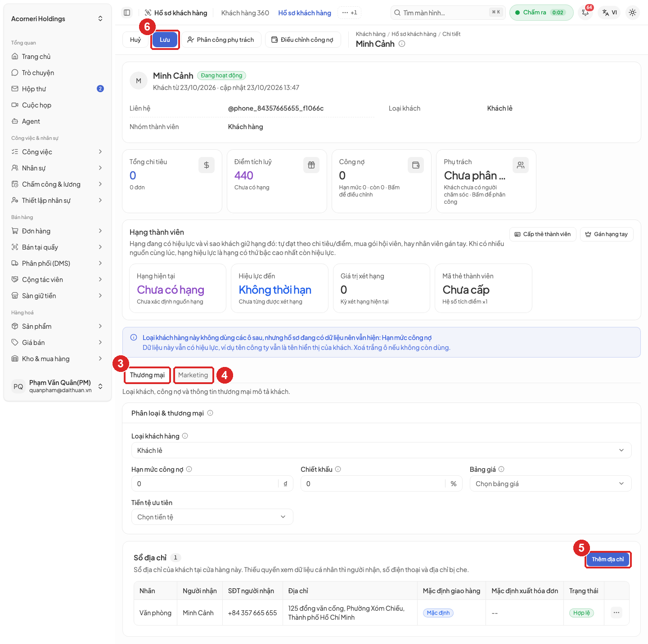648x644 pixels.
Task: Click Thêm địa chỉ button
Action: tap(607, 559)
